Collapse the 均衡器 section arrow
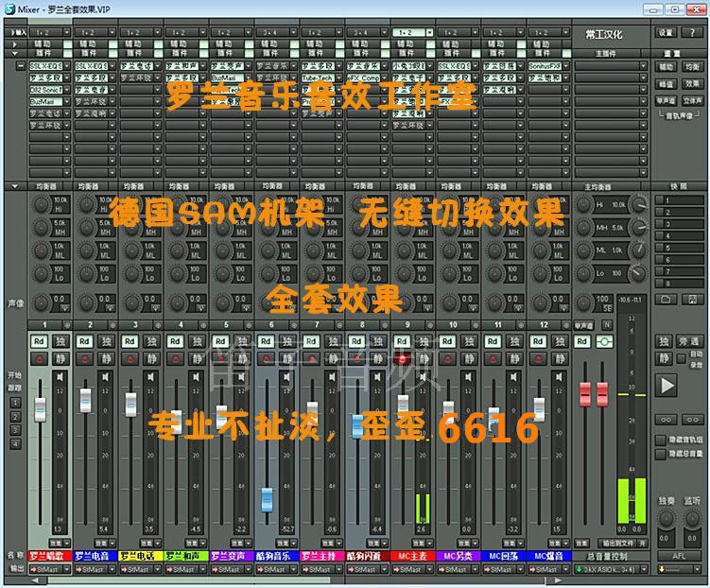This screenshot has width=710, height=588. coord(15,186)
